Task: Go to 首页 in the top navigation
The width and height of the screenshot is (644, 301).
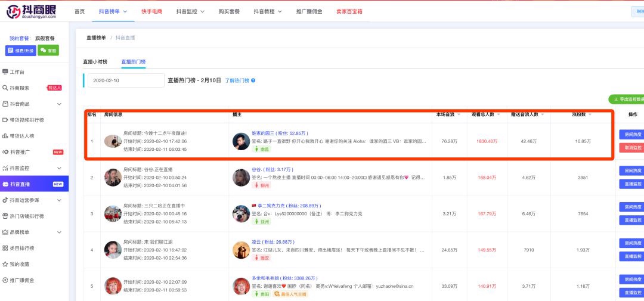Action: pos(80,11)
